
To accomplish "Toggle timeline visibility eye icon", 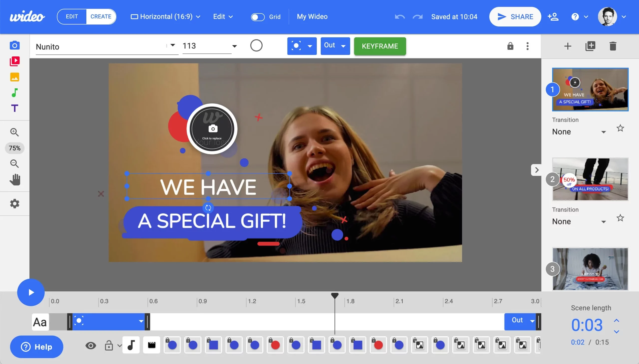I will click(x=91, y=346).
